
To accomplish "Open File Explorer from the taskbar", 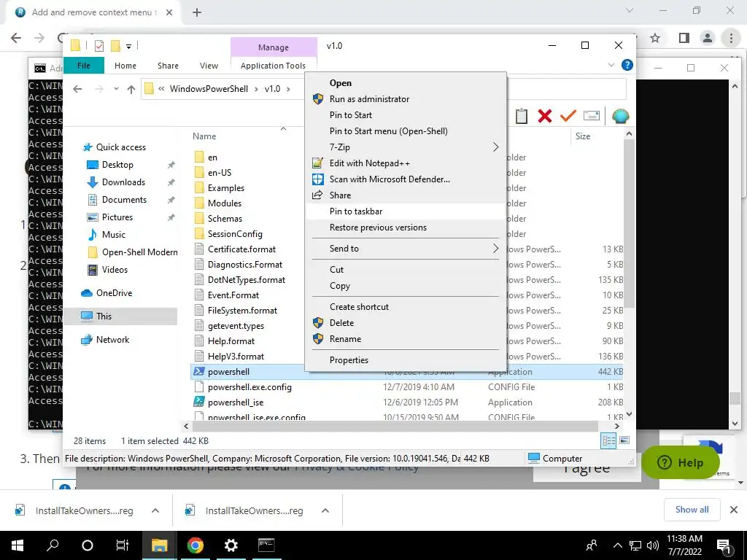I will tap(159, 545).
